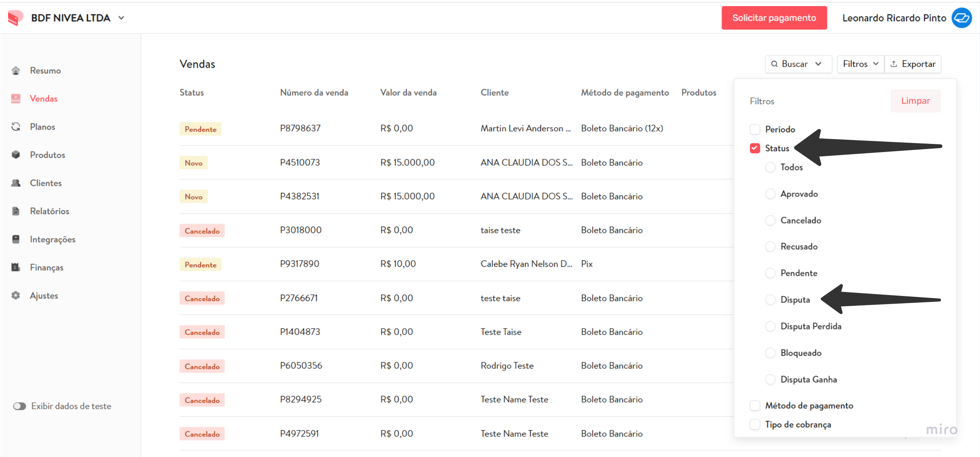Viewport: 980px width, 457px height.
Task: Open Clientes in the sidebar
Action: pyautogui.click(x=46, y=183)
